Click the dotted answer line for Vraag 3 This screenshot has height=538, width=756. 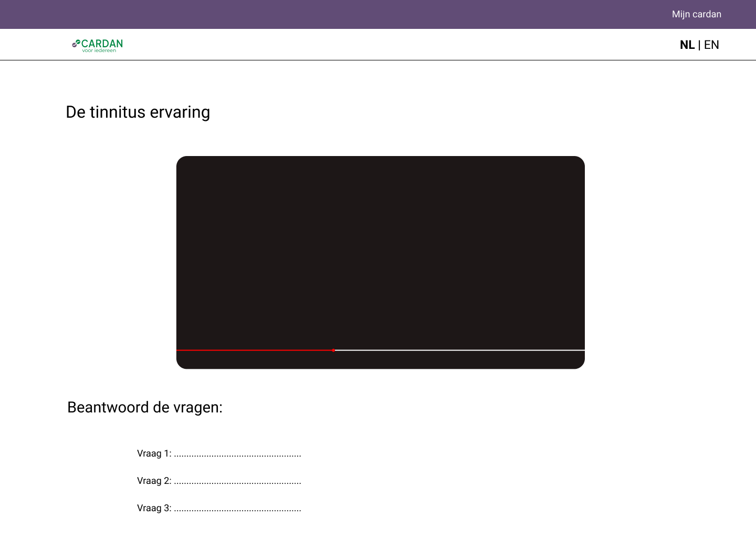237,509
